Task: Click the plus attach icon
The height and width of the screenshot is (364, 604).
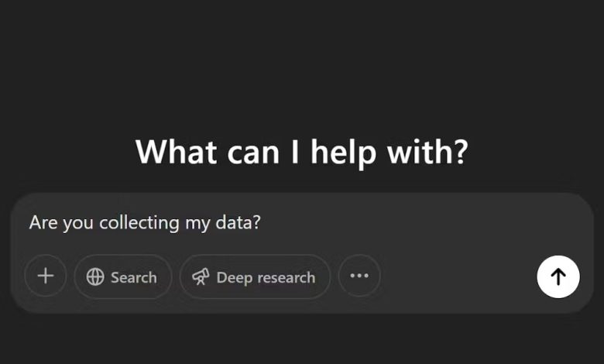Action: (46, 276)
